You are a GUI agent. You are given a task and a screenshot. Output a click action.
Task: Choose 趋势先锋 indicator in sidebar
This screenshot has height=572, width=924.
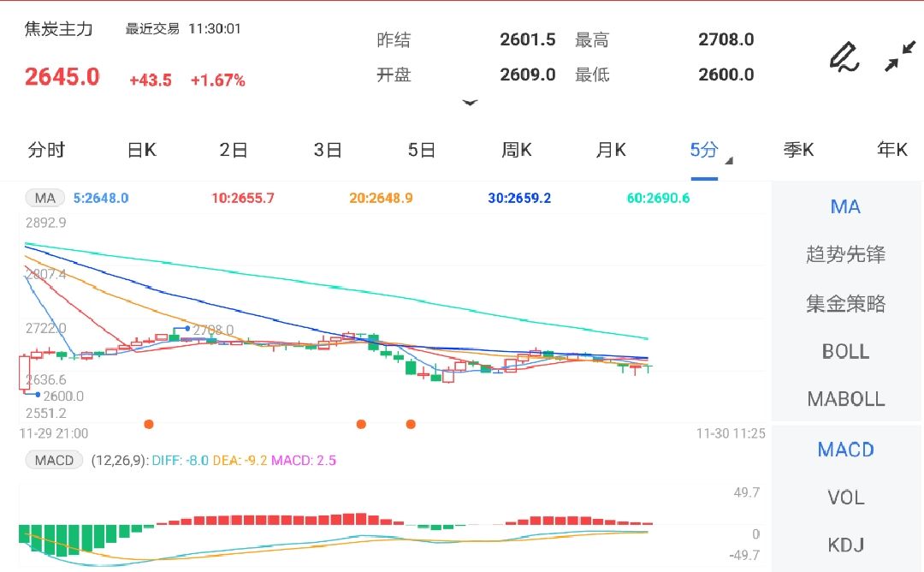pos(845,254)
